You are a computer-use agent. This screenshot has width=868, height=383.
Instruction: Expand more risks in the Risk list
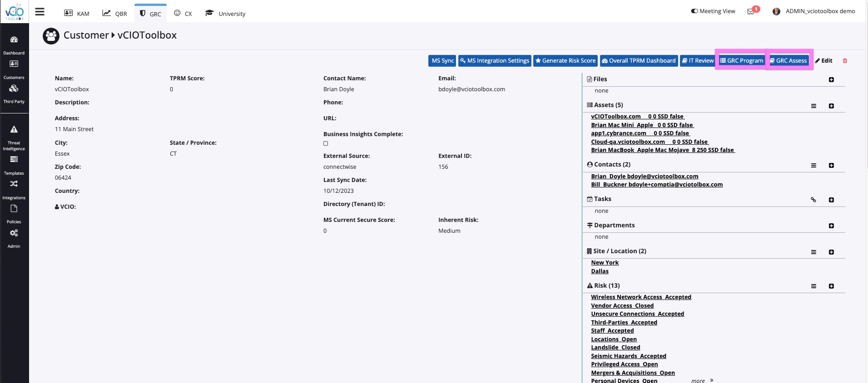click(x=702, y=380)
